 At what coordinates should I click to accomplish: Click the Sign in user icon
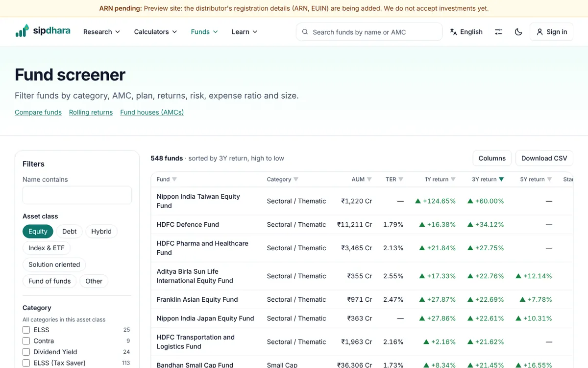click(x=539, y=32)
